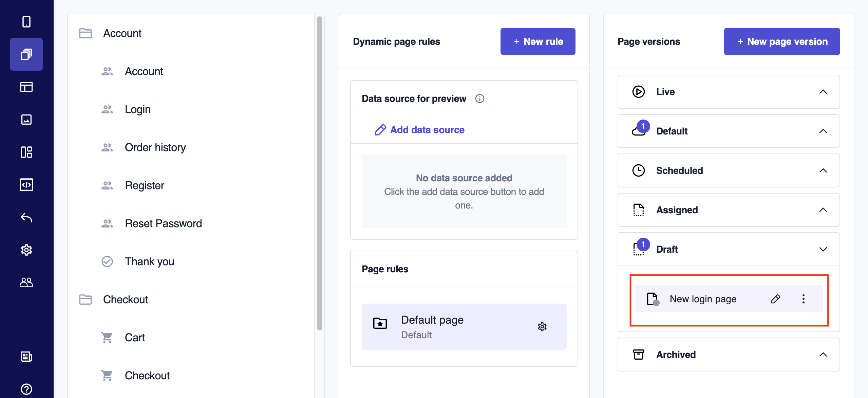Click info icon beside Data source for preview

pos(480,98)
